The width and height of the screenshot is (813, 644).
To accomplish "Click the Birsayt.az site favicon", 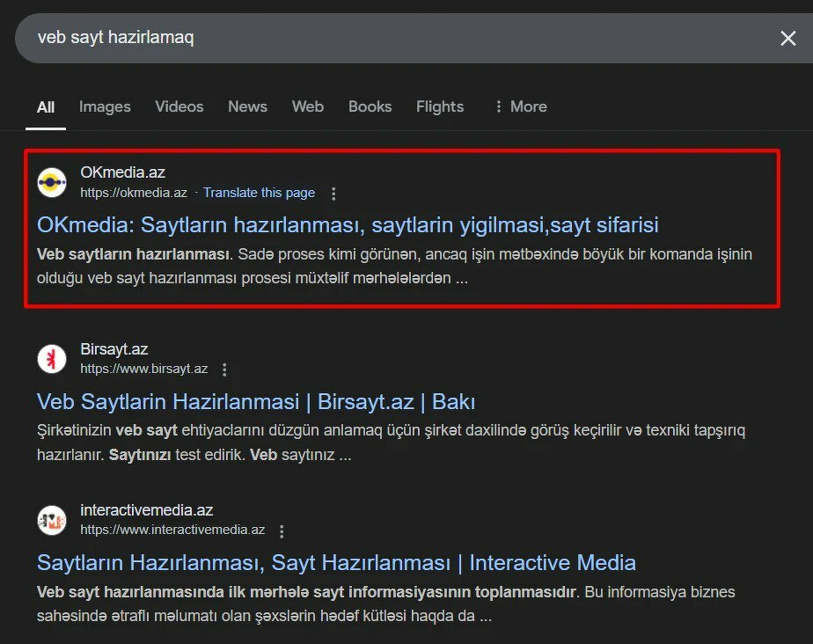I will 52,359.
